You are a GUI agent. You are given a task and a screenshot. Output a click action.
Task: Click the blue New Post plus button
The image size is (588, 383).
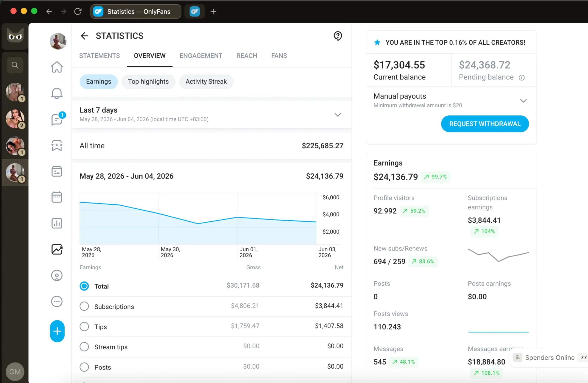tap(57, 331)
